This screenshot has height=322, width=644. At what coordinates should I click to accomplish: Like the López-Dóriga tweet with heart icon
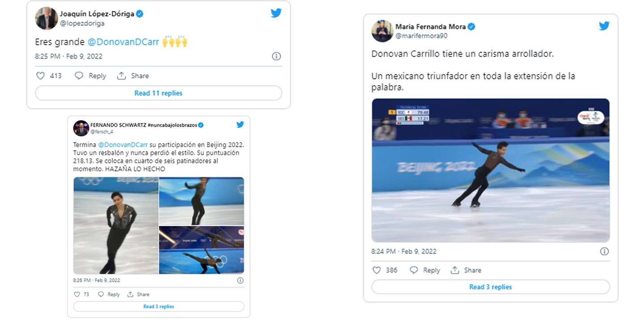(41, 76)
